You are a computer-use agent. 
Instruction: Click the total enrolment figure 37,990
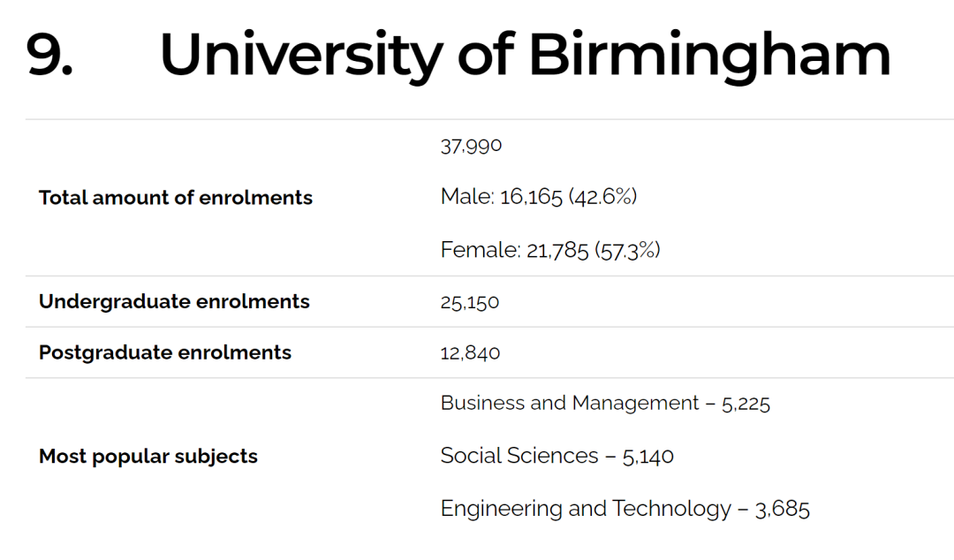(471, 146)
